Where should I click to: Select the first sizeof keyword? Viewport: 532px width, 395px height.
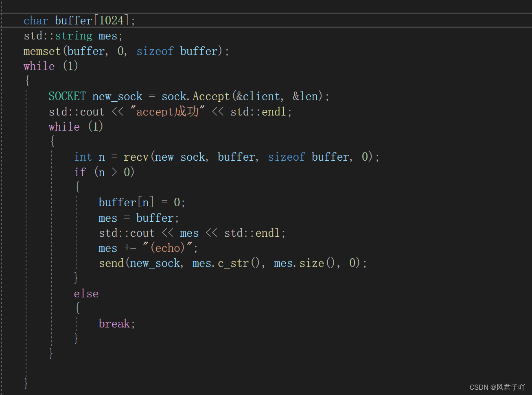tap(155, 51)
